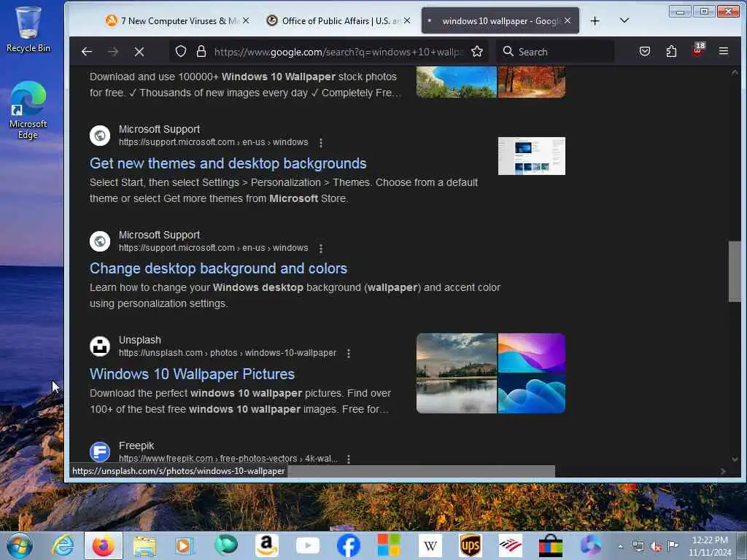The width and height of the screenshot is (747, 560).
Task: Open the YouTube taskbar shortcut
Action: click(x=308, y=545)
